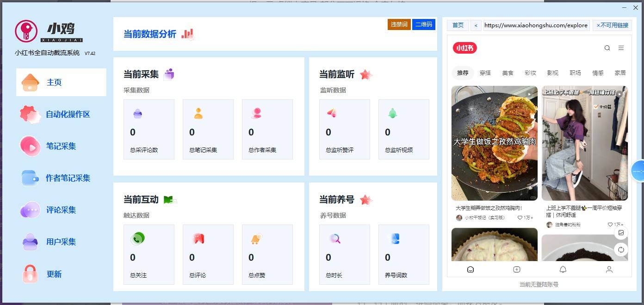
Task: Switch to the 美食 category tab
Action: [x=508, y=73]
